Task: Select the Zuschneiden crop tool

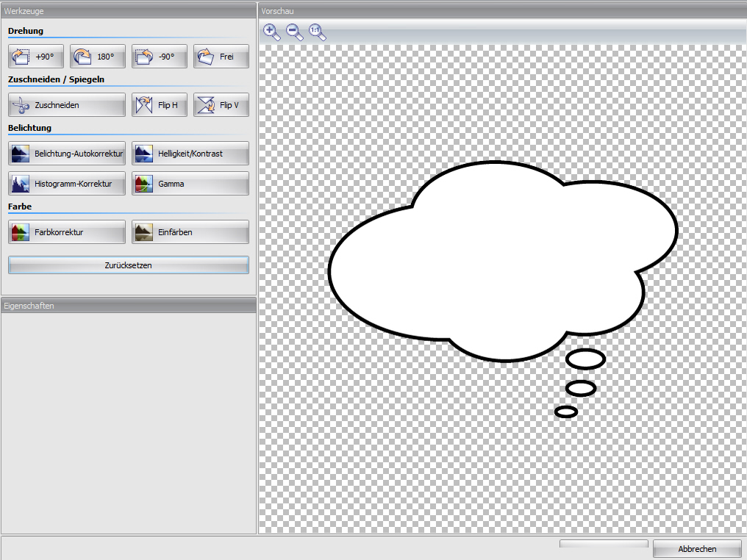Action: tap(67, 105)
